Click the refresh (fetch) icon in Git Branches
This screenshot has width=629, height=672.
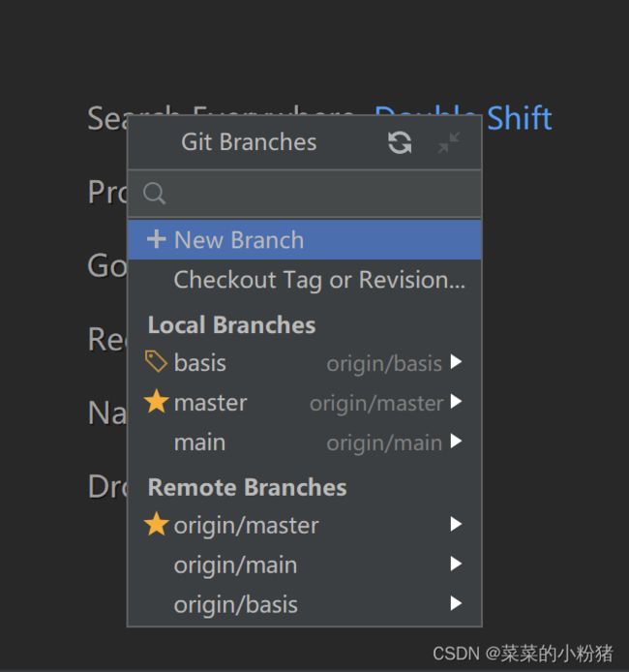[400, 142]
